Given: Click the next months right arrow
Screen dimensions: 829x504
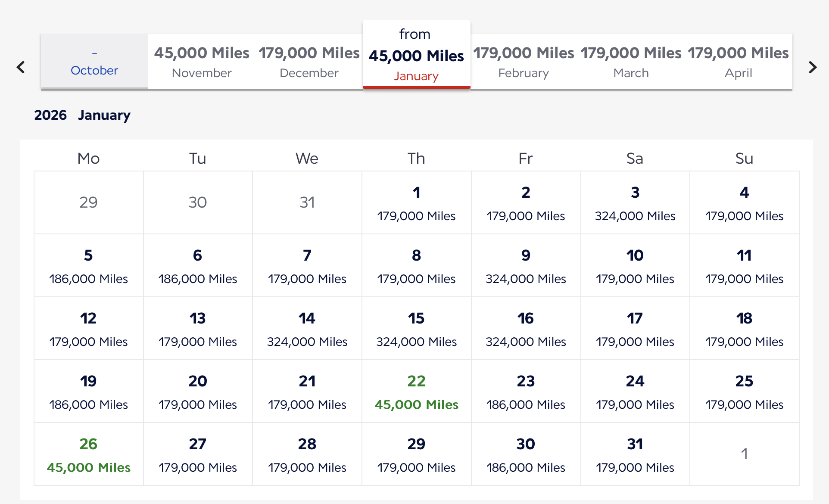Looking at the screenshot, I should click(813, 67).
